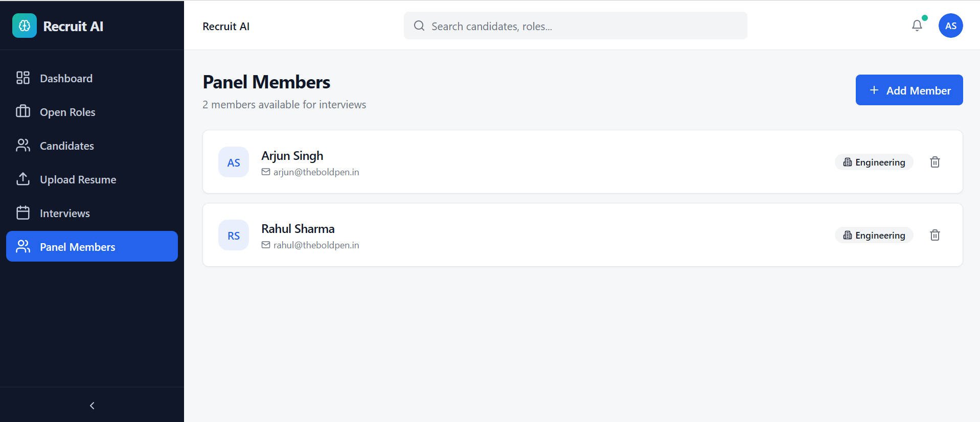The height and width of the screenshot is (422, 980).
Task: Open Upload Resume page
Action: tap(78, 180)
